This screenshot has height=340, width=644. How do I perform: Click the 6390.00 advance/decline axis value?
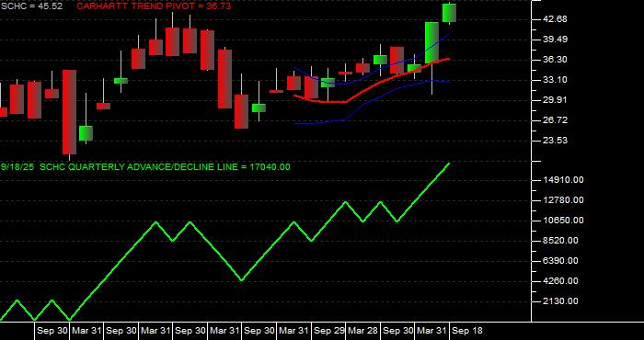click(x=560, y=261)
